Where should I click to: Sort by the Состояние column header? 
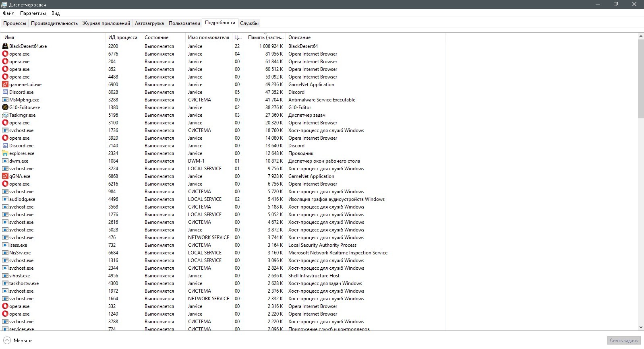pos(164,37)
